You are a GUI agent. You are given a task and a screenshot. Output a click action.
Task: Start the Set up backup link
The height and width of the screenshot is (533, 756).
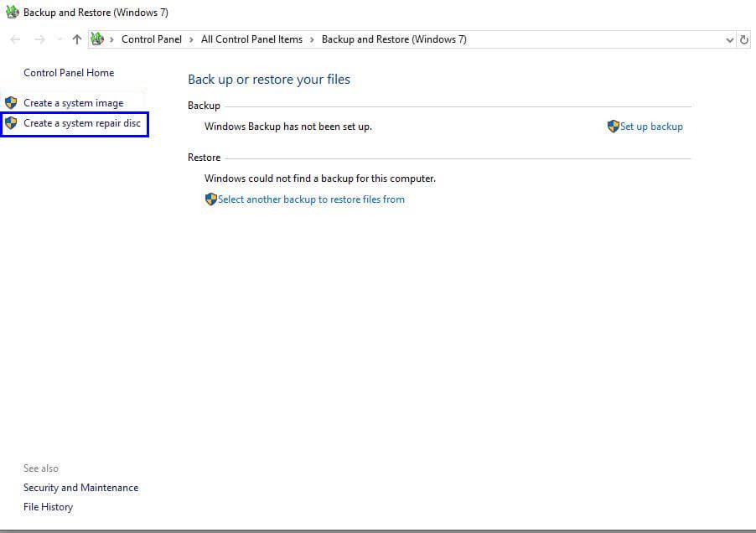point(651,127)
